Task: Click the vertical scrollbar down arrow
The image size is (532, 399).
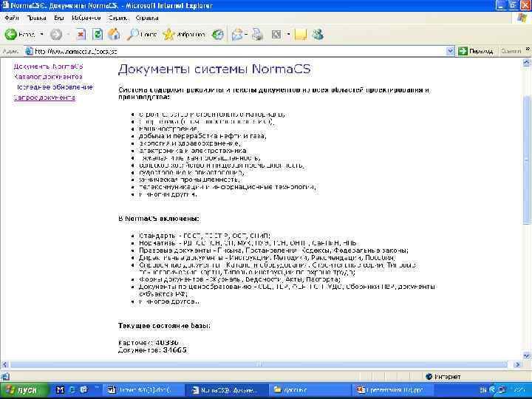Action: [x=527, y=356]
